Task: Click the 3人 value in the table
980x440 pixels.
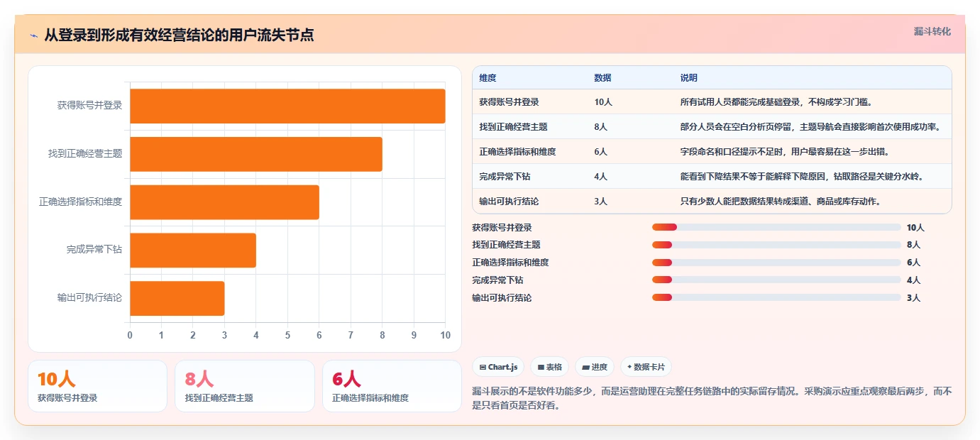Action: click(601, 202)
